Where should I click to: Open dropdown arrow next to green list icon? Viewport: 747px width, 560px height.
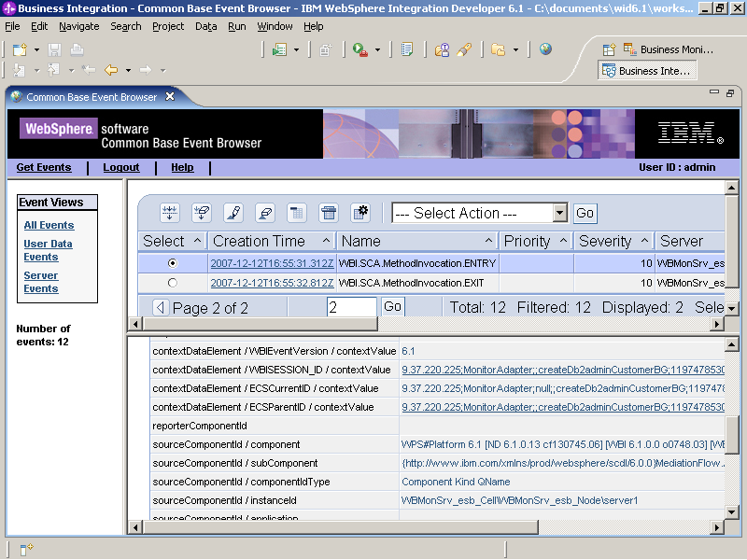pos(296,50)
